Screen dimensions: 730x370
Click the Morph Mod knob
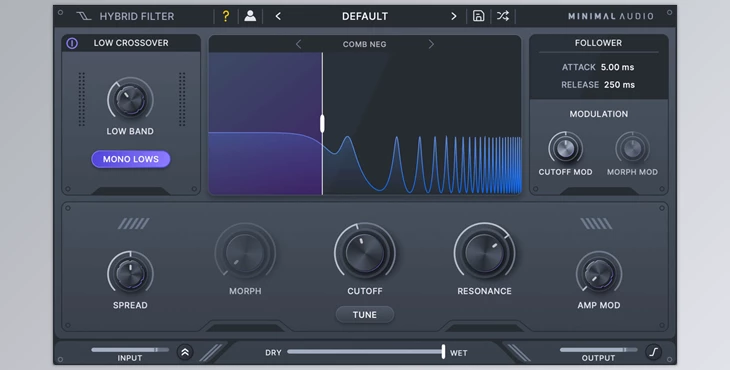632,149
